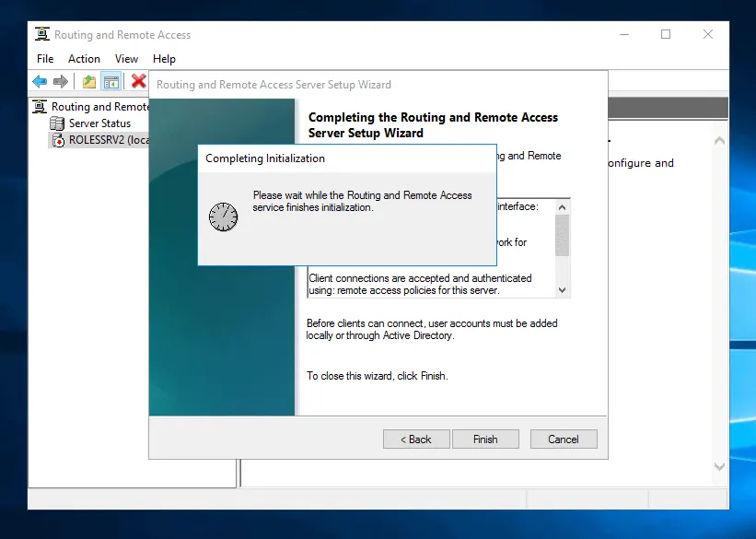
Task: Open the Export List toolbar icon
Action: tap(87, 81)
